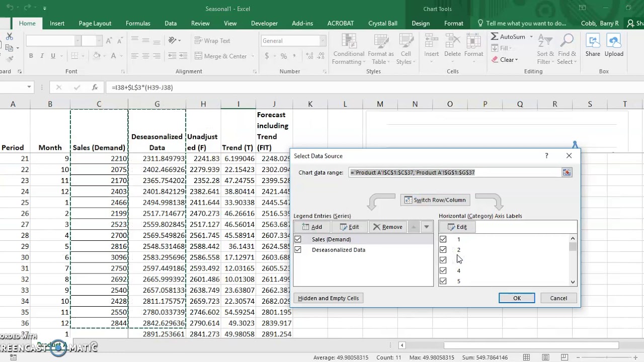The width and height of the screenshot is (644, 362).
Task: Click the dialog Help question mark
Action: tap(546, 156)
